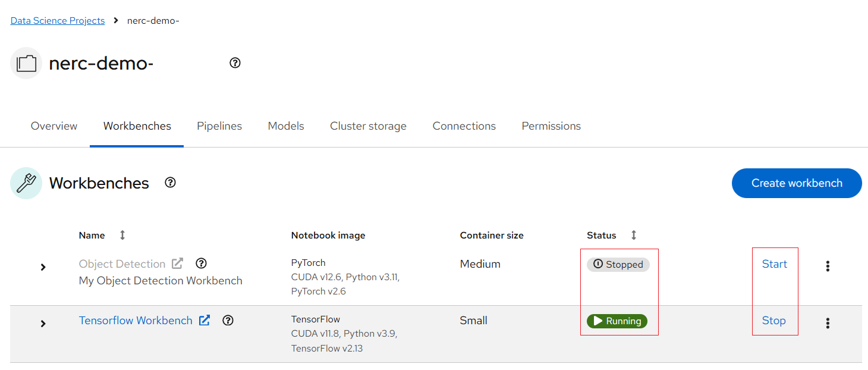The width and height of the screenshot is (868, 370).
Task: Click help icon beside Workbenches heading
Action: [x=171, y=183]
